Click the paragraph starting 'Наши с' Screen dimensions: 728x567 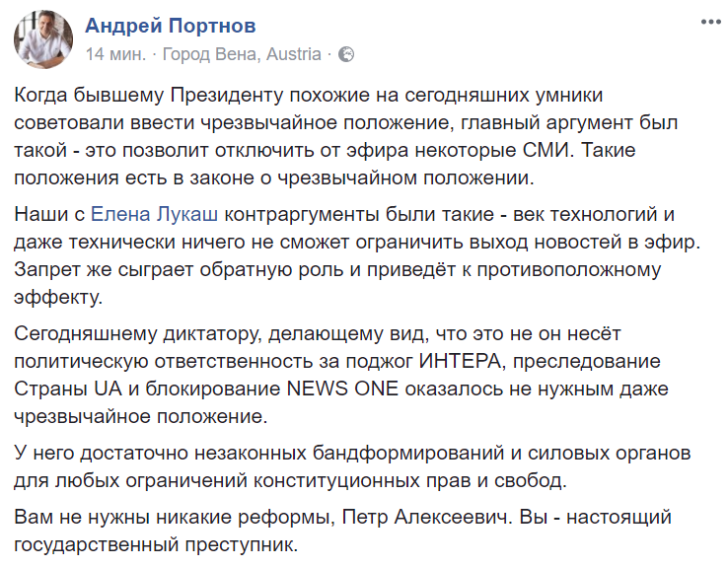(x=345, y=254)
